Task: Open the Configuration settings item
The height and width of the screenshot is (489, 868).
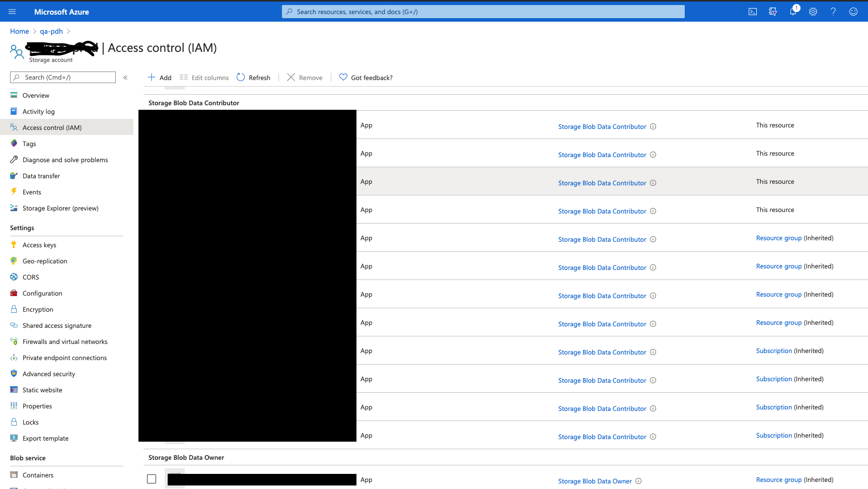Action: (x=42, y=293)
